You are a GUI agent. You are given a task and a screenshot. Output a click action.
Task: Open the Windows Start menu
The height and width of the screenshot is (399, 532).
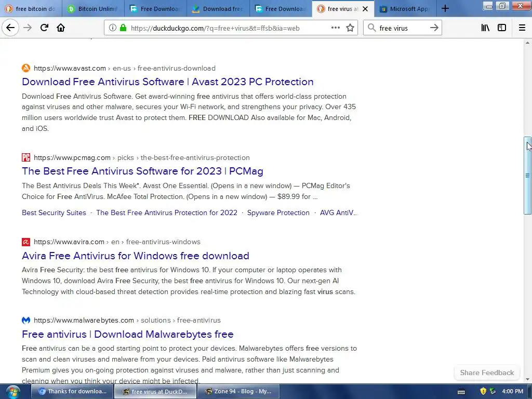point(12,392)
